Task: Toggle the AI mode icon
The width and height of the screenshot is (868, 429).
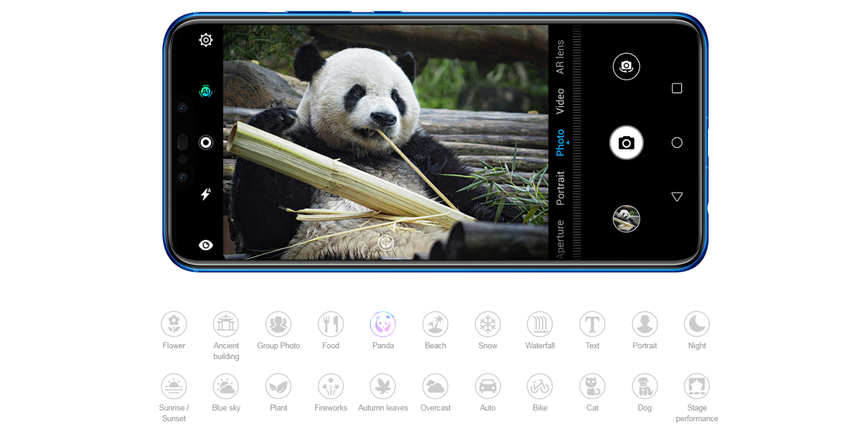Action: 205,91
